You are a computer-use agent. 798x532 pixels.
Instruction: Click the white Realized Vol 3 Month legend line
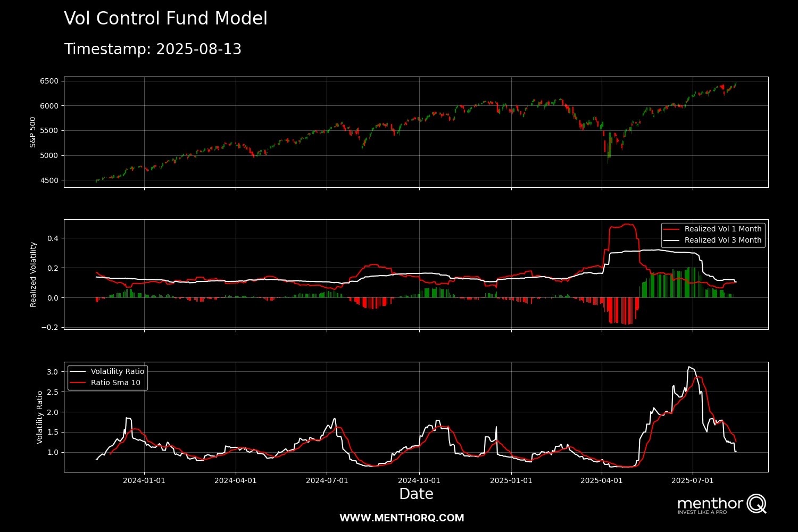click(x=672, y=240)
